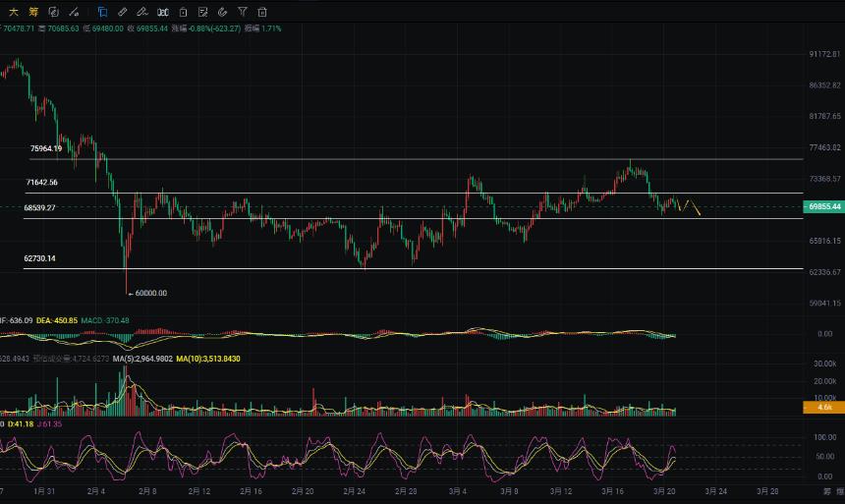Click the 100.00 KDJ axis value
Image resolution: width=845 pixels, height=504 pixels.
[825, 437]
